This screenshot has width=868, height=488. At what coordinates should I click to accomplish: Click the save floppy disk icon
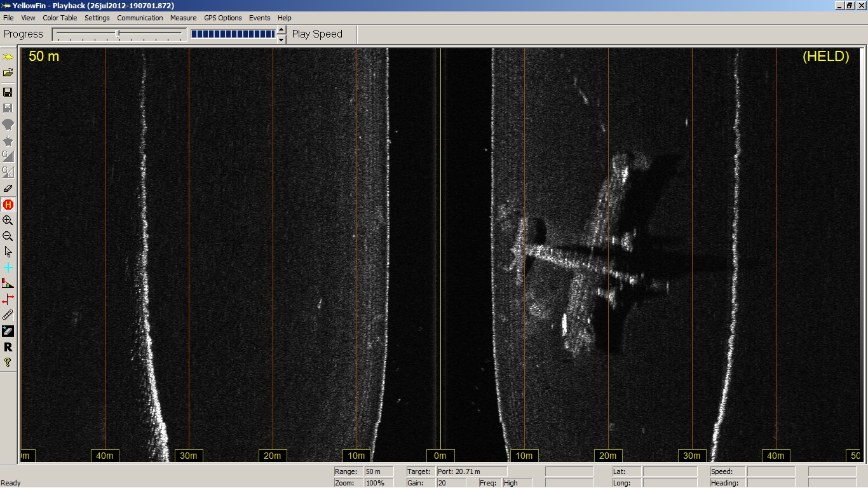[x=8, y=92]
